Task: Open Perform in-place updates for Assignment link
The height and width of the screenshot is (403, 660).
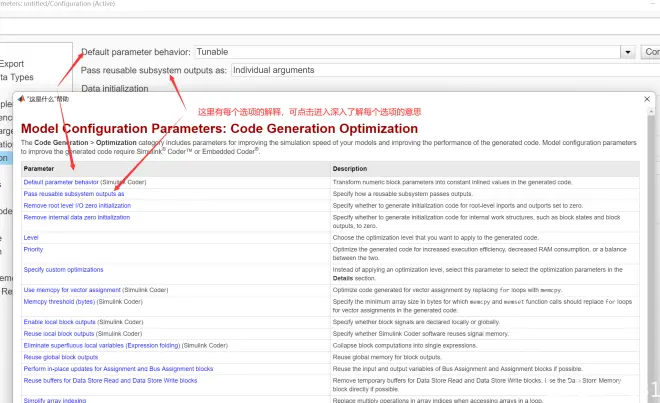Action: point(118,368)
